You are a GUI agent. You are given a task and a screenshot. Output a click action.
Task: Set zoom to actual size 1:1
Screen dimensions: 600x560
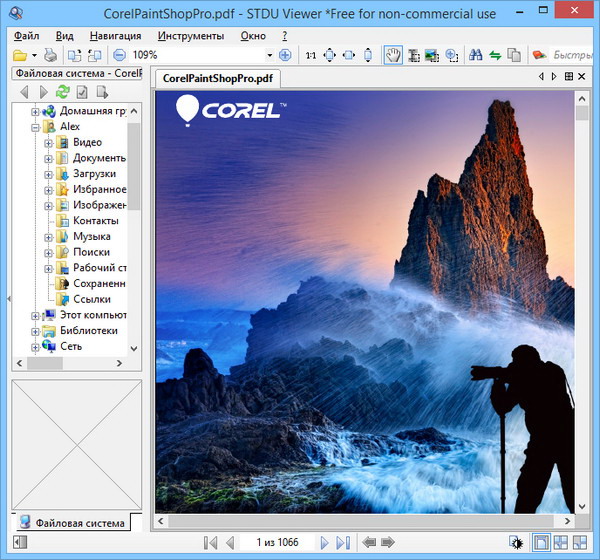pyautogui.click(x=310, y=55)
